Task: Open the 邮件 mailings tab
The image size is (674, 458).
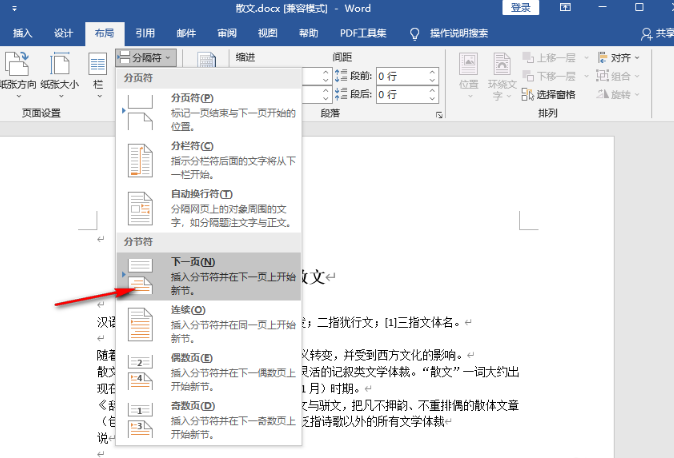Action: click(186, 33)
